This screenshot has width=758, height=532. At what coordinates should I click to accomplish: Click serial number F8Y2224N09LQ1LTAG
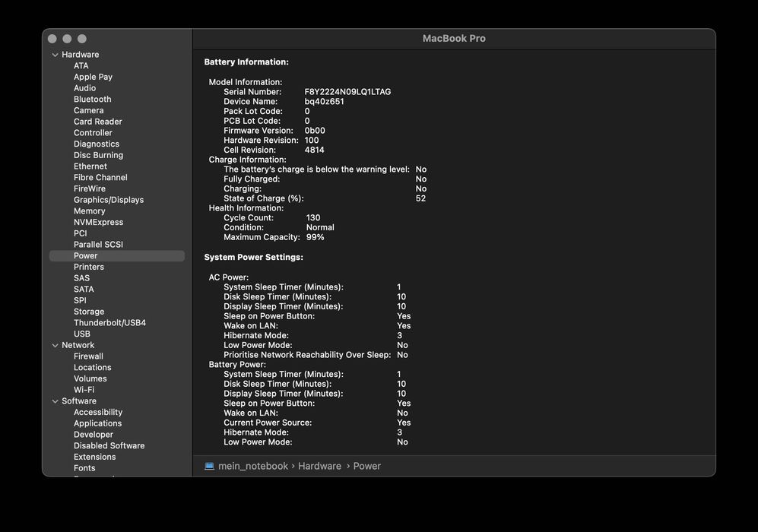(x=347, y=92)
